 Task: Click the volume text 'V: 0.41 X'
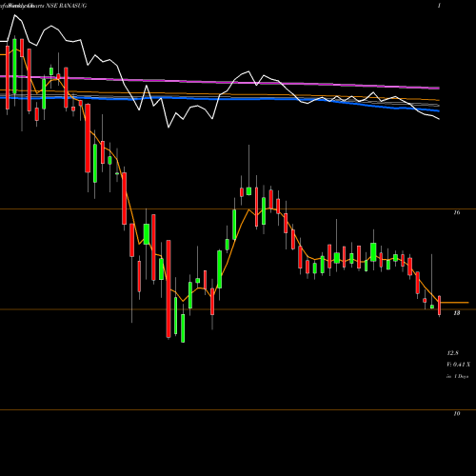(459, 365)
